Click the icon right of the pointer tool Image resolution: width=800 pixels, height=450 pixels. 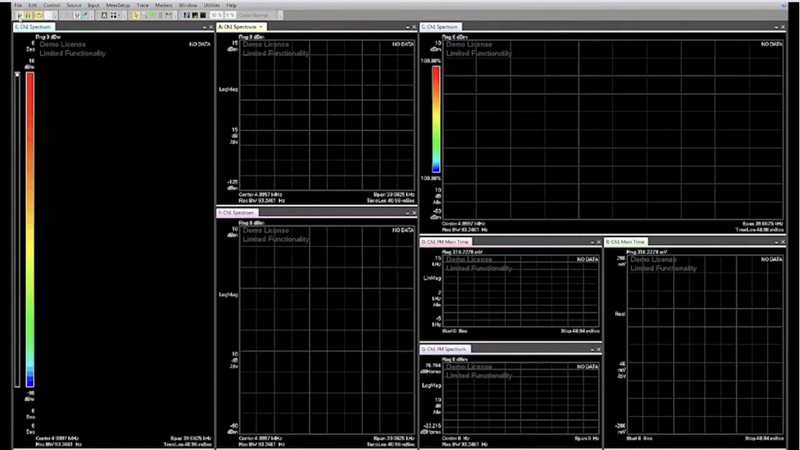click(144, 15)
